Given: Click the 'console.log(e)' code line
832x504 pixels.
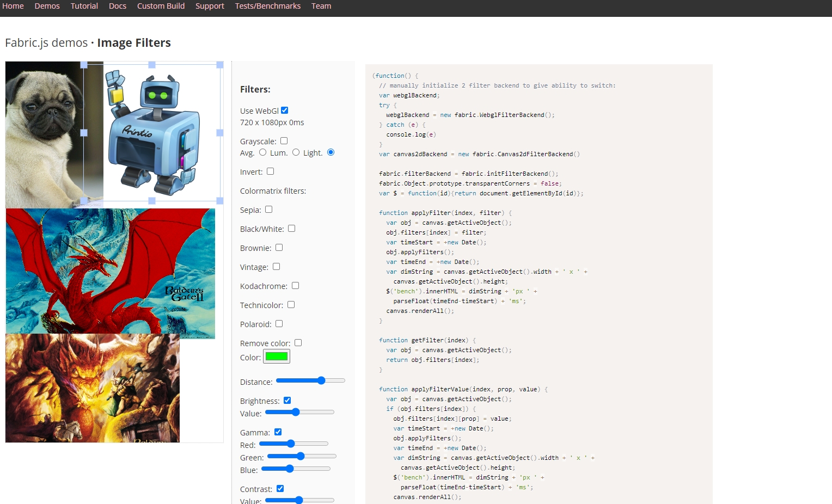Looking at the screenshot, I should point(411,134).
